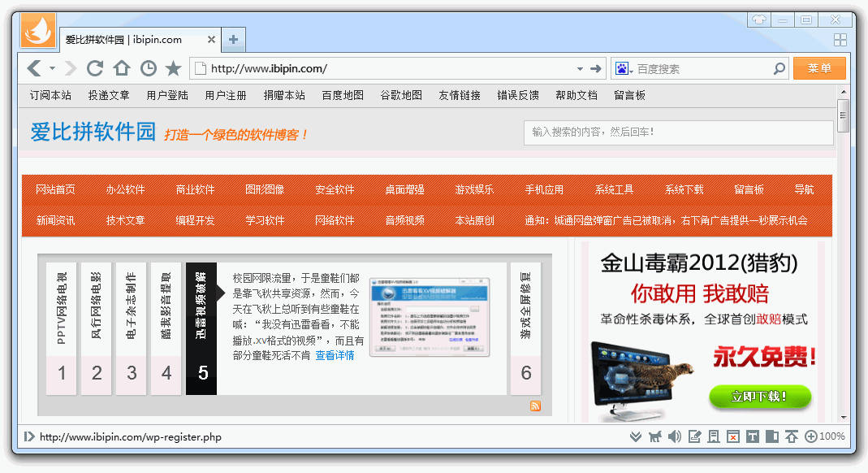Click the T text icon in status bar
Viewport: 868px width, 473px height.
[x=753, y=437]
